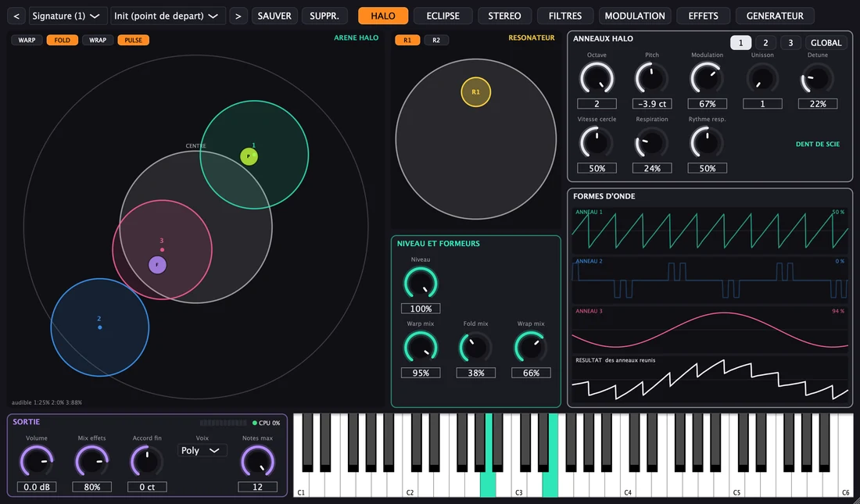This screenshot has height=504, width=860.
Task: Click the SAUVER button
Action: [274, 16]
